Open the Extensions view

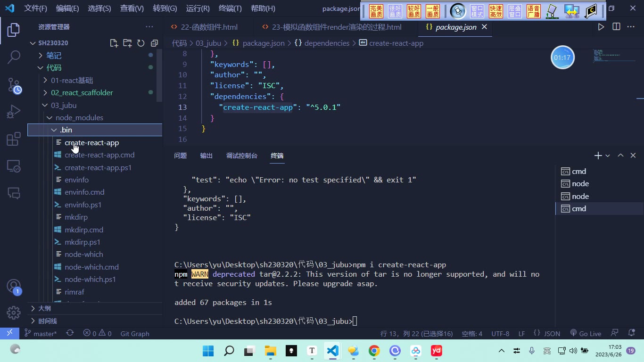click(x=14, y=139)
